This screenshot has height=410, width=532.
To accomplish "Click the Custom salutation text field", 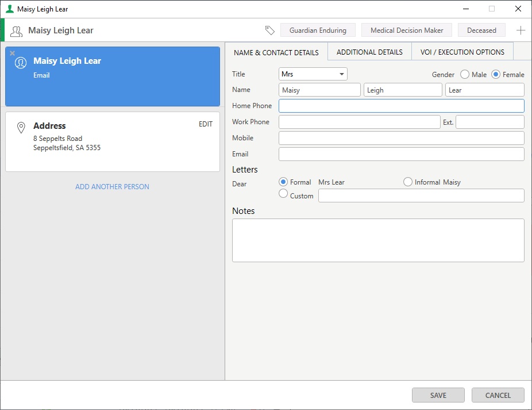I will tap(421, 196).
